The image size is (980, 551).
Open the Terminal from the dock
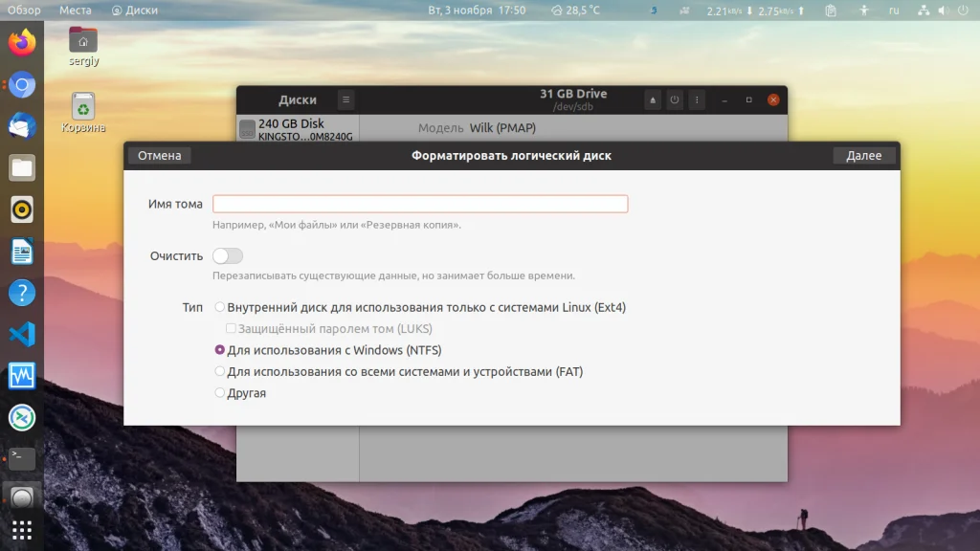click(22, 459)
